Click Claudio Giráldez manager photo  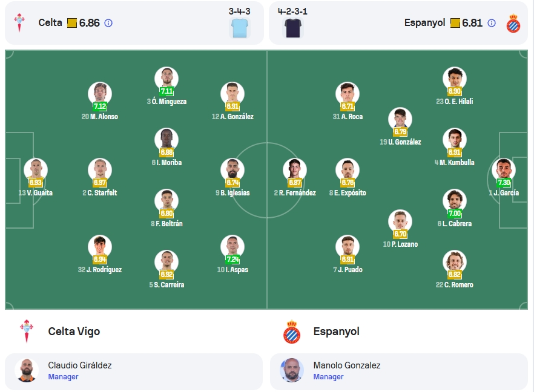tap(27, 370)
